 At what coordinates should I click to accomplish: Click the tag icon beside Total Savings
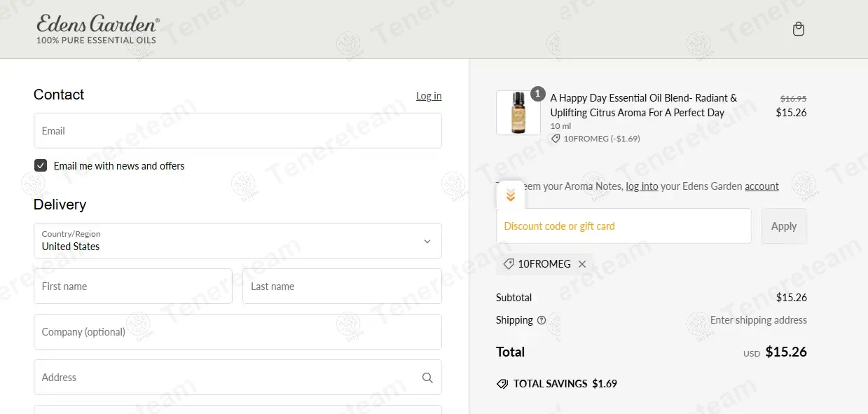[x=502, y=384]
